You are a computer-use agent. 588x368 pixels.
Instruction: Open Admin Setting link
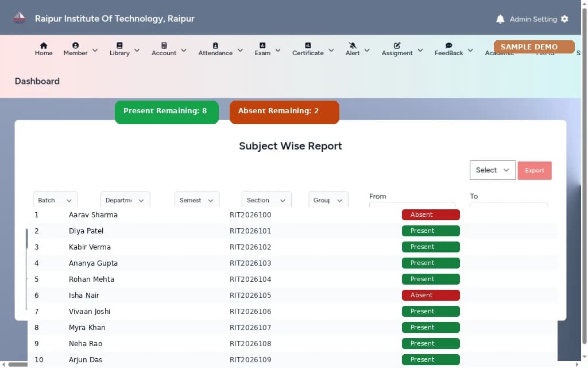coord(533,19)
